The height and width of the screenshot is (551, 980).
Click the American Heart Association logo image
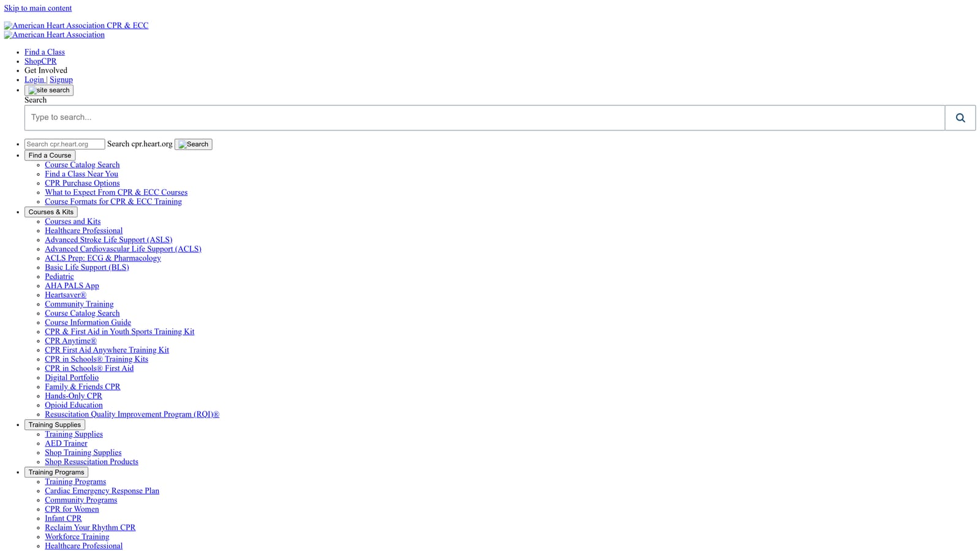55,35
